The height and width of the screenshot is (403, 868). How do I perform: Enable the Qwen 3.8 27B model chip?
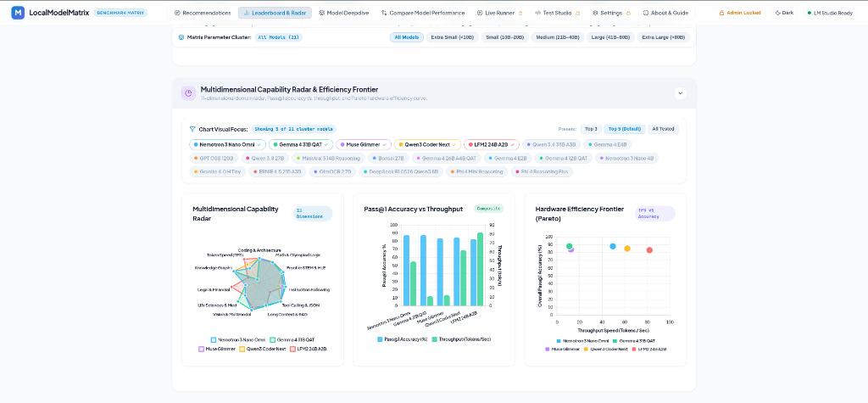tap(264, 159)
